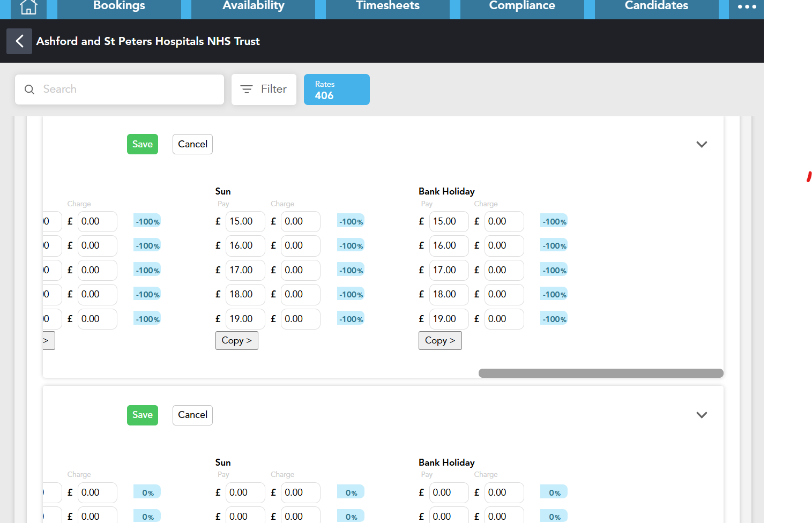Save the first rate card
The width and height of the screenshot is (812, 523).
point(143,144)
